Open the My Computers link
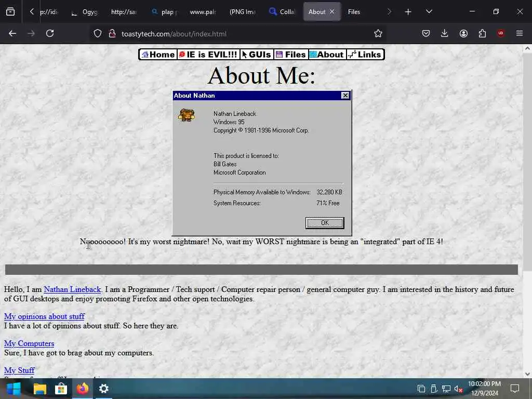Screen dimensions: 532x399 coord(29,343)
